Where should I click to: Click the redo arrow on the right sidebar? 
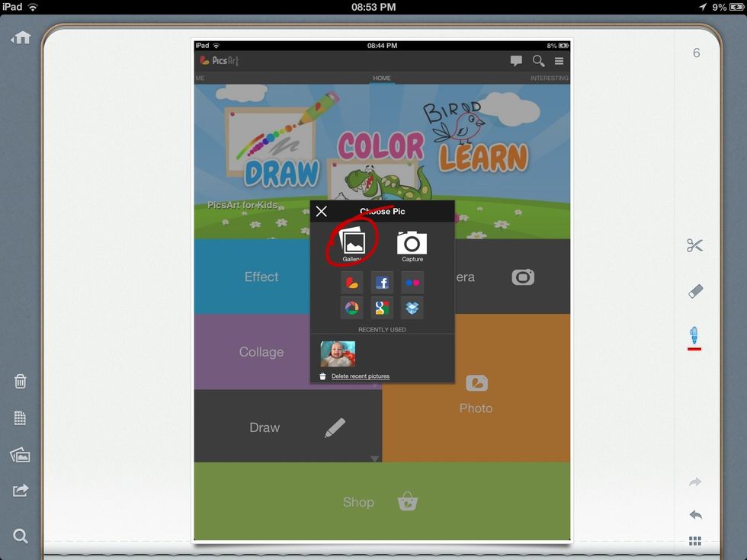tap(694, 482)
